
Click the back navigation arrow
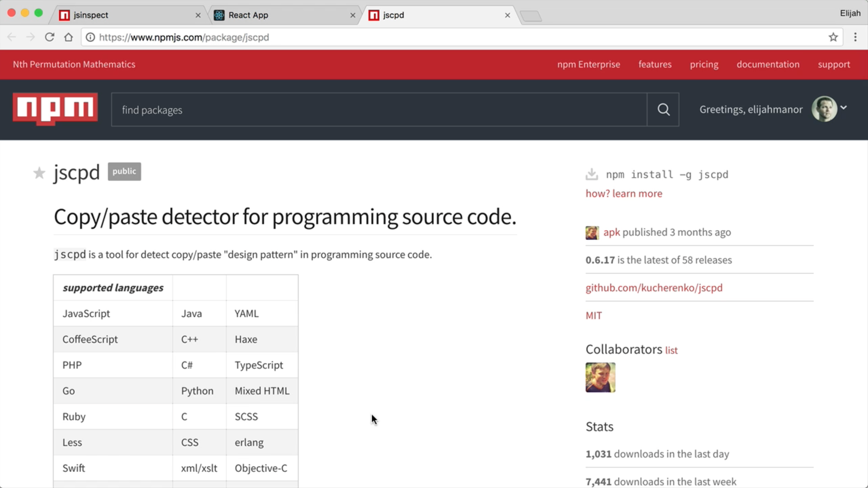12,37
